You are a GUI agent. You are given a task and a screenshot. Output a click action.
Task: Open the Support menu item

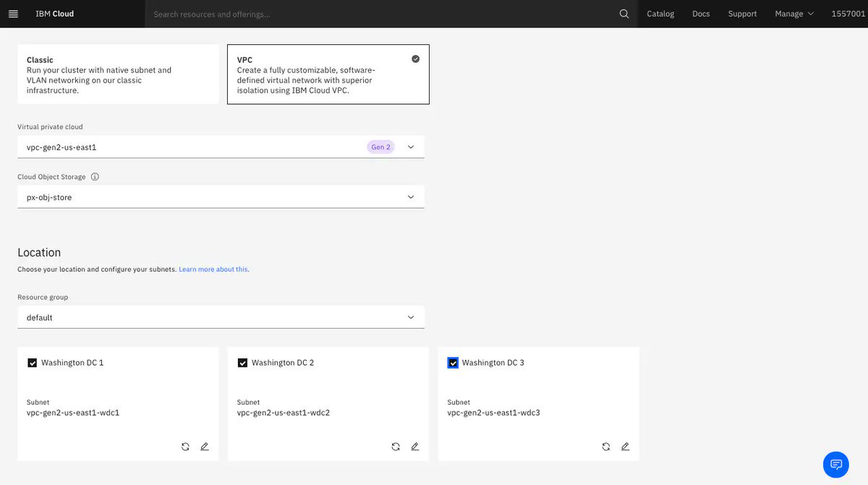click(x=742, y=14)
